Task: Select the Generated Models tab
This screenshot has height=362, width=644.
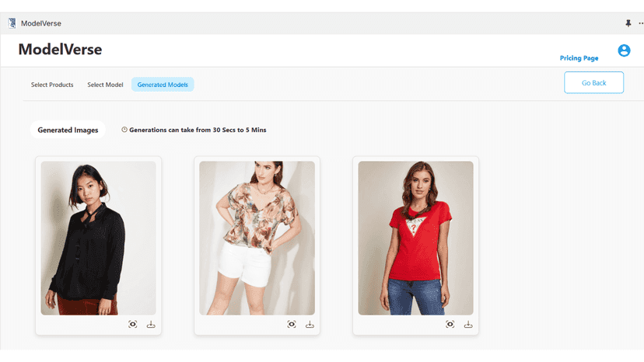Action: [163, 85]
